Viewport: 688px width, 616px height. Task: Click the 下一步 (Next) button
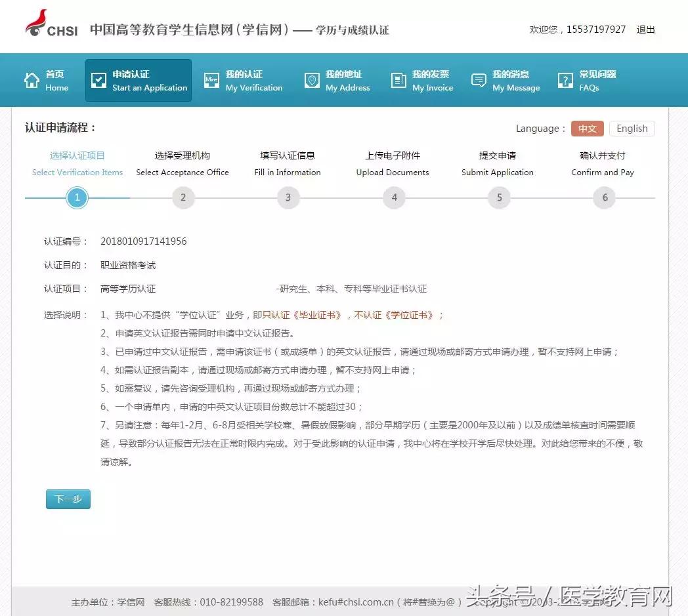68,499
